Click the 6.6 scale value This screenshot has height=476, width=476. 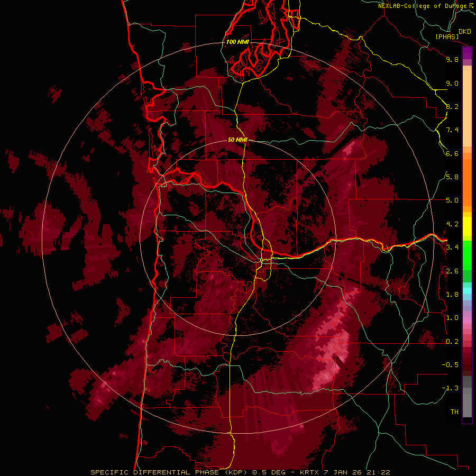tap(452, 153)
